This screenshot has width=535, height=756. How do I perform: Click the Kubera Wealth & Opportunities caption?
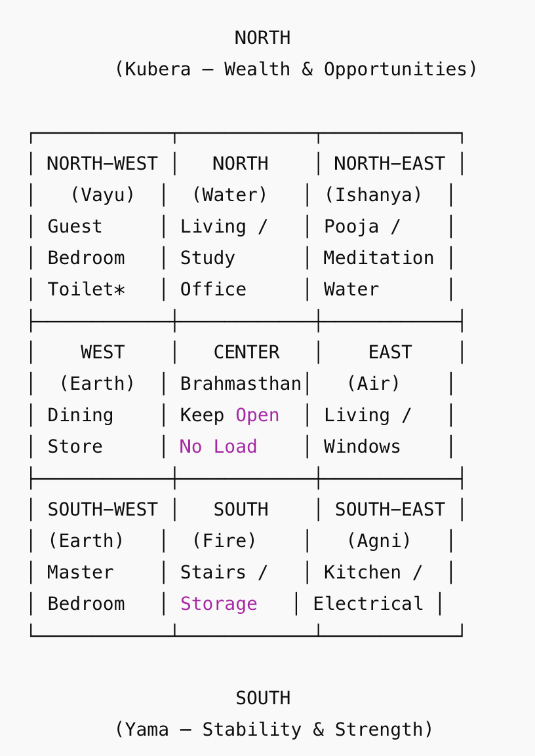click(296, 69)
